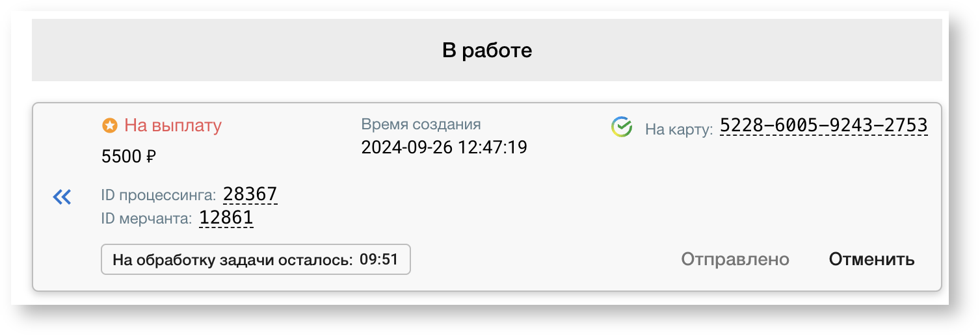The image size is (980, 336).
Task: Click the ruble sign after 5500
Action: pos(151,157)
